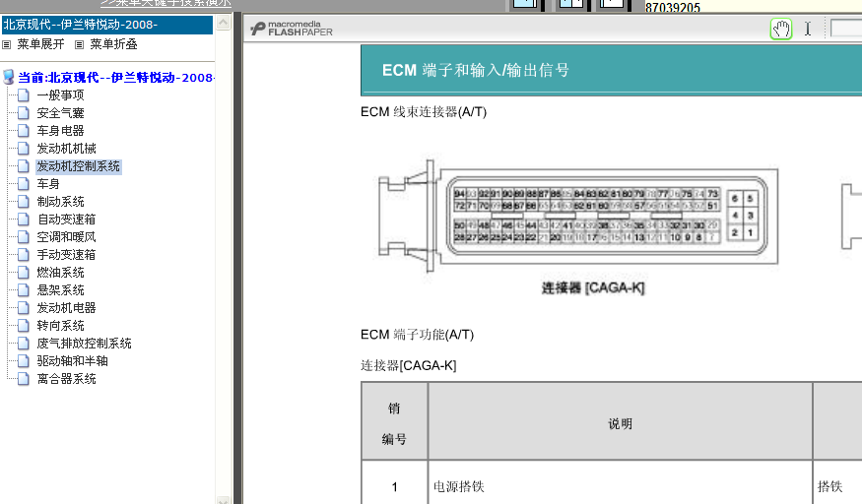862x504 pixels.
Task: Open the 发动机机械 section
Action: coord(67,149)
